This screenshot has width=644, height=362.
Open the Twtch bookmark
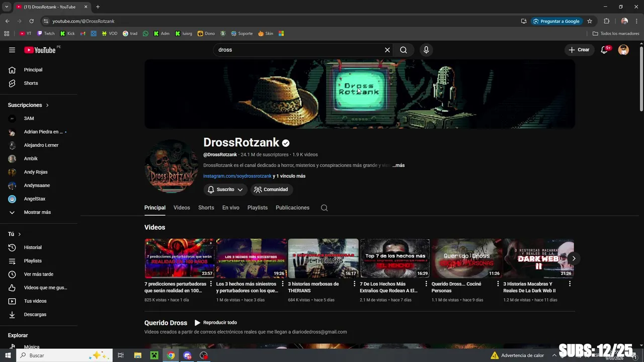tap(46, 34)
